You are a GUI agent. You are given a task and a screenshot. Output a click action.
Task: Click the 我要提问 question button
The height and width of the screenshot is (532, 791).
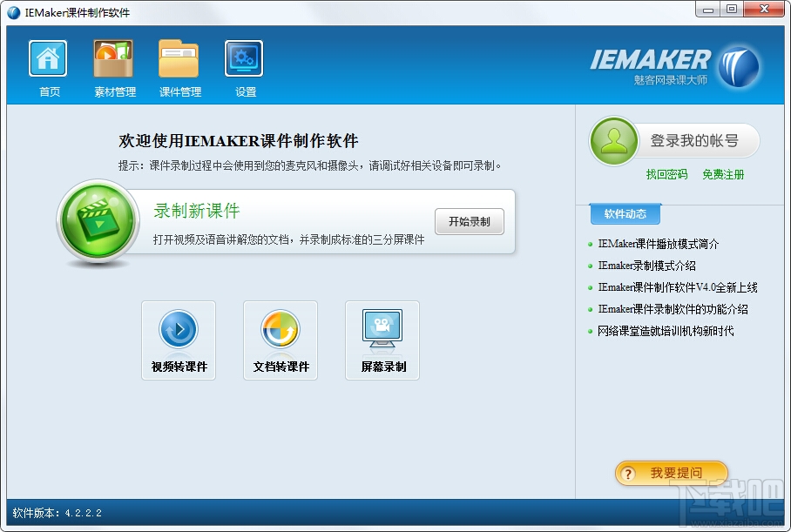pos(672,473)
